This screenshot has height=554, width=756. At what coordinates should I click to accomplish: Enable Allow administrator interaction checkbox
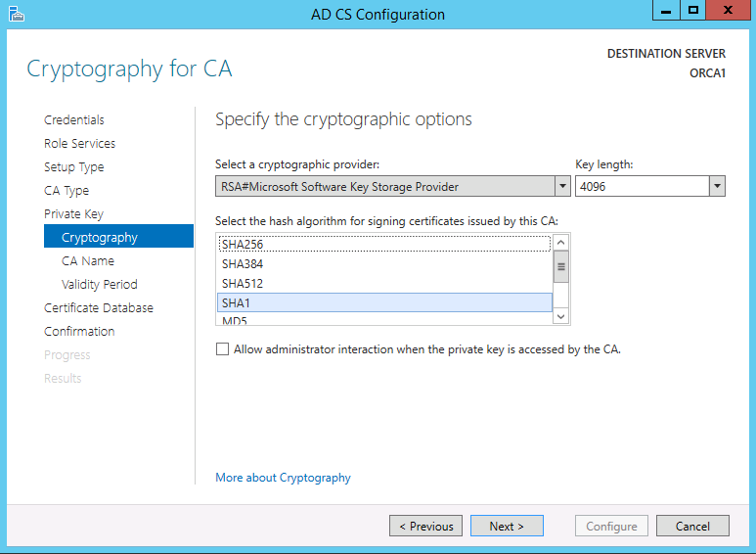223,348
